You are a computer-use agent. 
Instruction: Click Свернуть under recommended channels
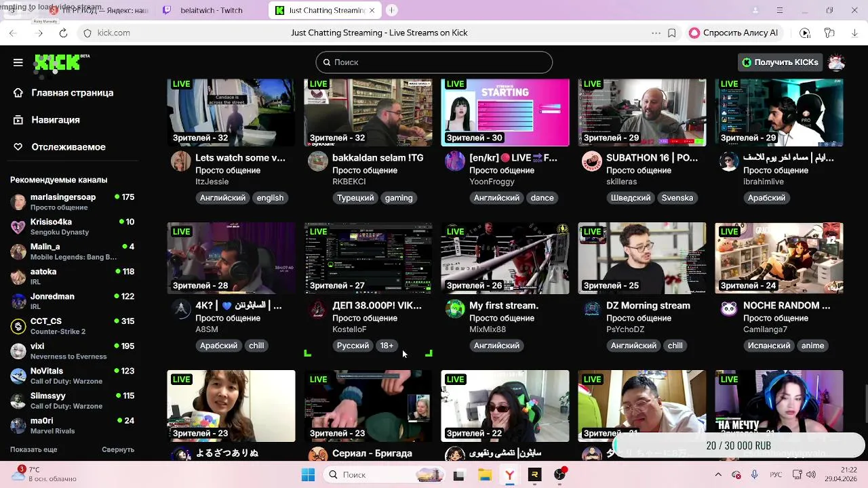coord(118,449)
